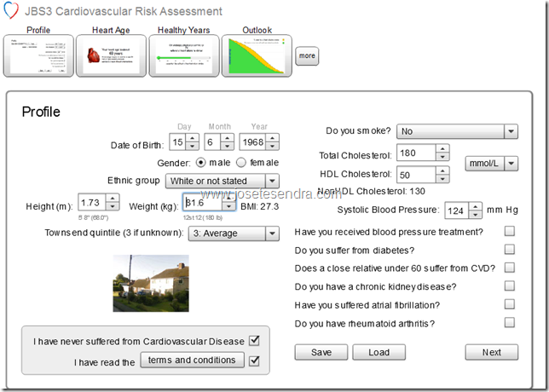Image resolution: width=549 pixels, height=392 pixels.
Task: Select the female gender radio button
Action: point(241,163)
